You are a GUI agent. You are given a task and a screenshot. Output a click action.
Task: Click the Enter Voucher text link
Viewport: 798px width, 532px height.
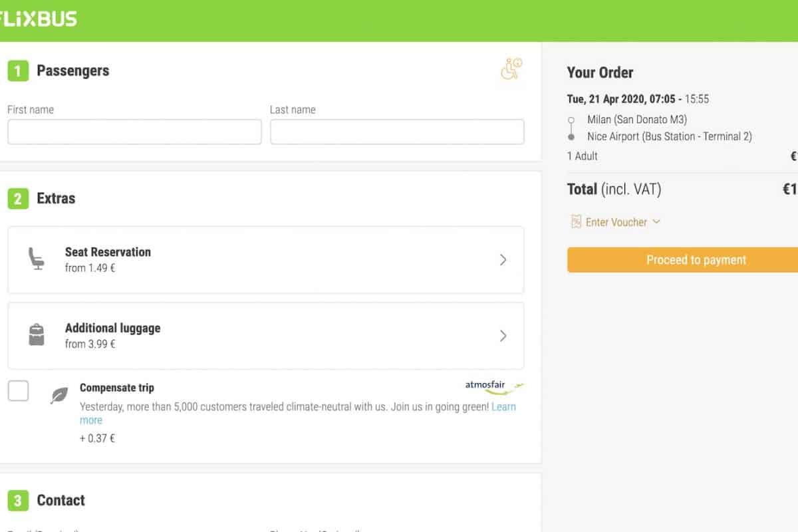[x=616, y=222]
